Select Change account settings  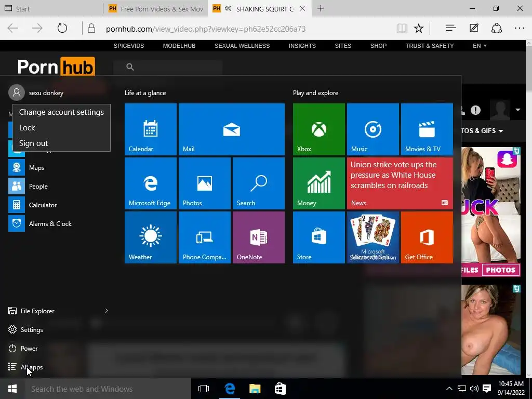pos(61,112)
